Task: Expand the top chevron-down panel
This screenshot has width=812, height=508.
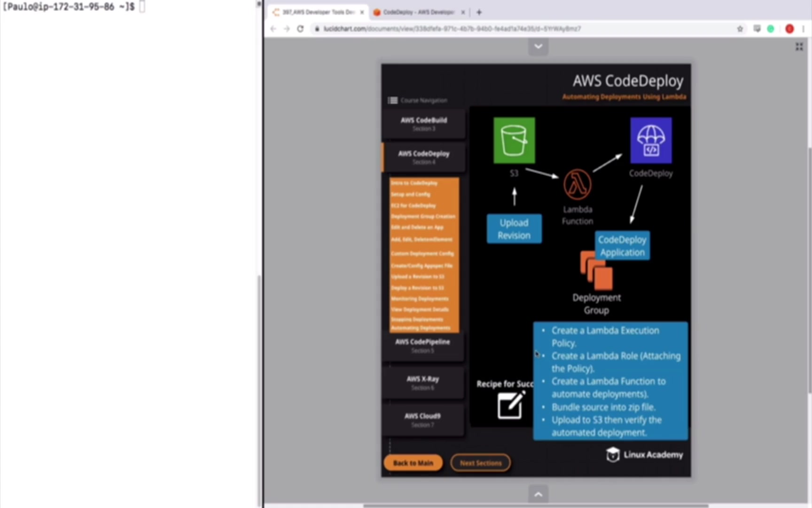Action: pyautogui.click(x=539, y=46)
